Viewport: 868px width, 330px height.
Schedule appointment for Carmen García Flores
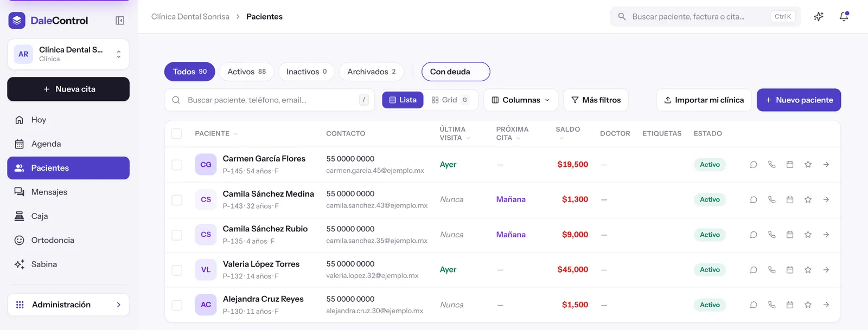point(790,165)
